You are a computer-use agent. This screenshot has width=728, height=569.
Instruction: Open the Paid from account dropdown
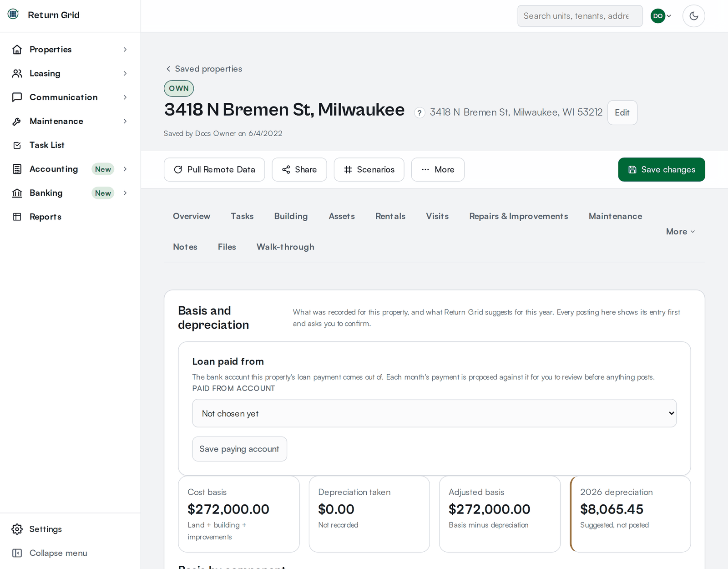[434, 413]
